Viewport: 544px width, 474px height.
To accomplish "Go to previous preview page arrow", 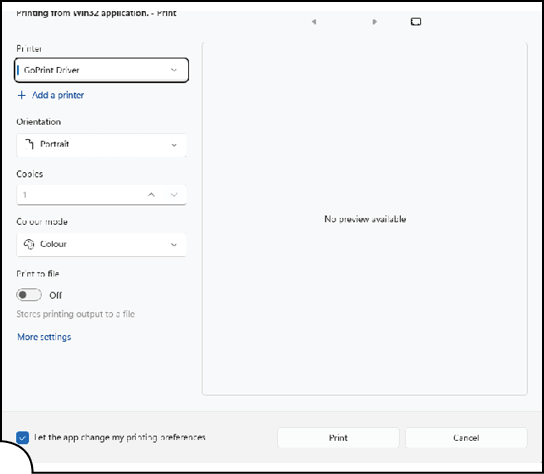I will tap(314, 22).
